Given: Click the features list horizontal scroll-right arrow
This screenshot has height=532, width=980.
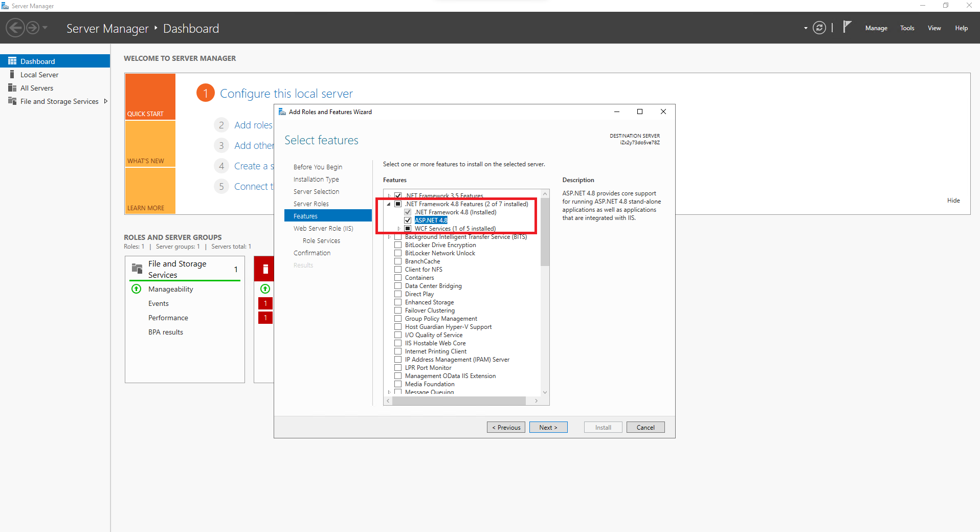Looking at the screenshot, I should point(536,401).
